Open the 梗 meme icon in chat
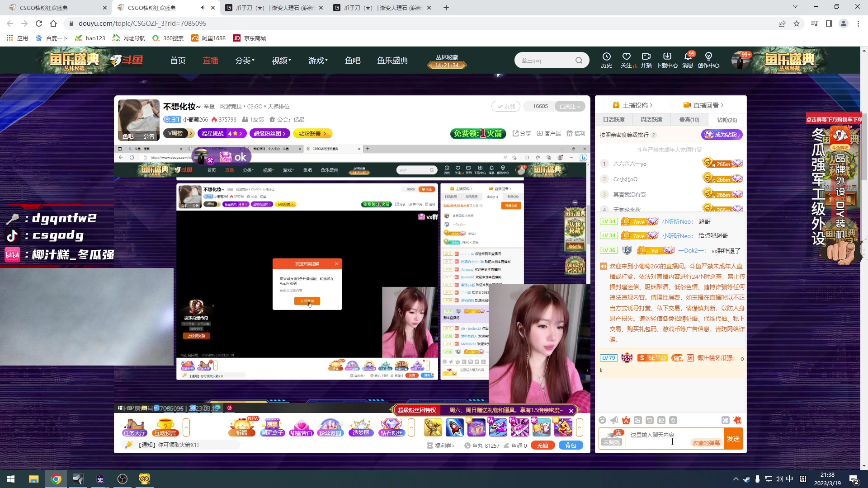The width and height of the screenshot is (868, 488). tap(661, 420)
